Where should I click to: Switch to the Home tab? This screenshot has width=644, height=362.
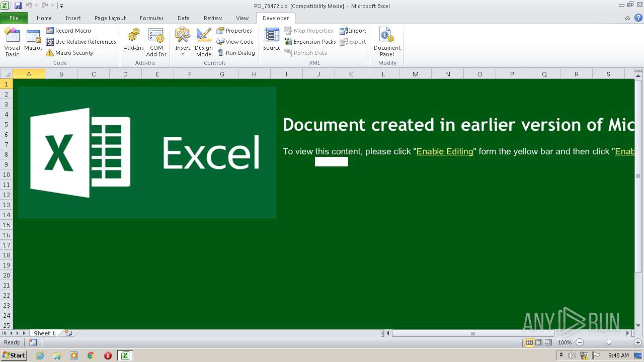pos(44,18)
